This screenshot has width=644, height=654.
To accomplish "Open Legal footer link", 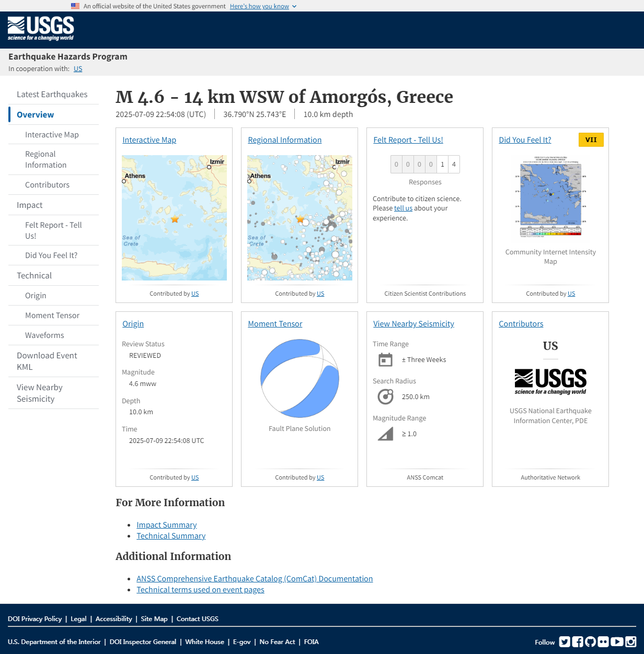I will point(78,619).
